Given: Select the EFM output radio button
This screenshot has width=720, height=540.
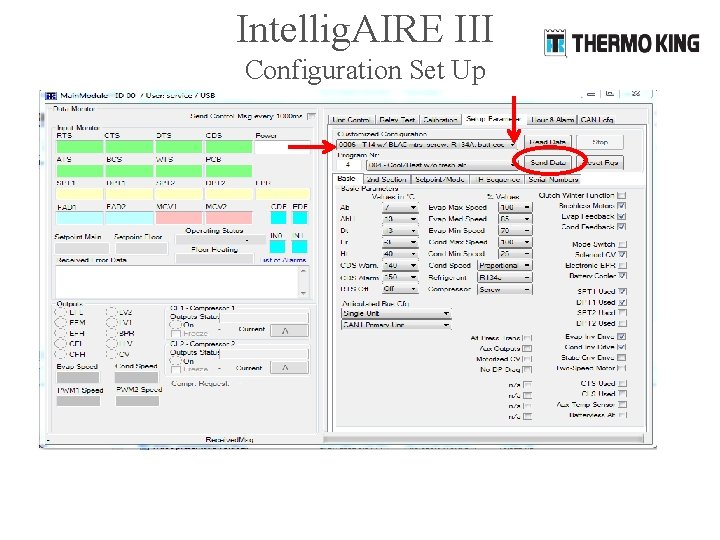Looking at the screenshot, I should point(60,322).
